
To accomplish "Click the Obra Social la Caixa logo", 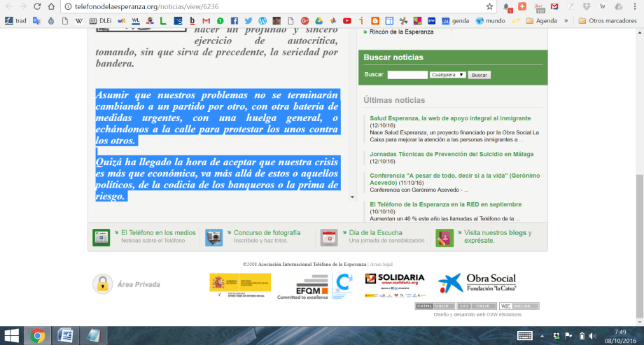I will point(477,283).
